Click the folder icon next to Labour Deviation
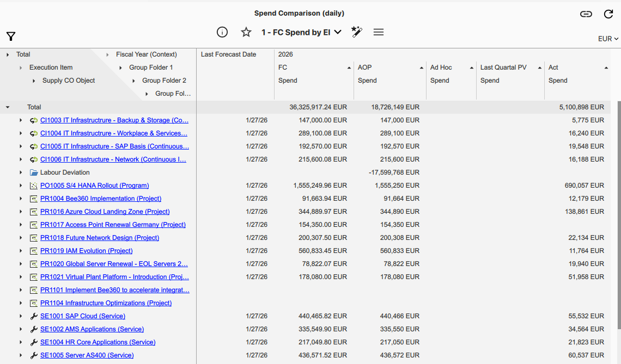This screenshot has width=621, height=364. tap(33, 172)
